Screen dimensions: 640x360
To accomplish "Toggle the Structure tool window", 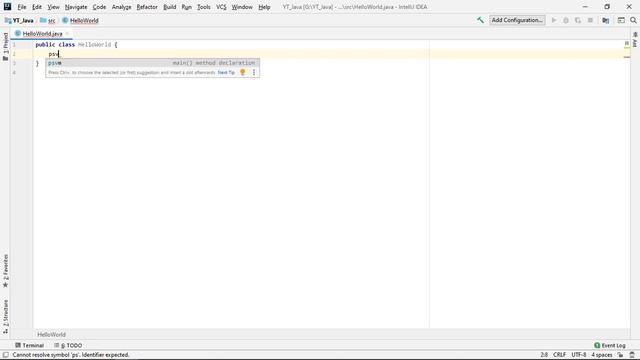I will click(x=5, y=317).
